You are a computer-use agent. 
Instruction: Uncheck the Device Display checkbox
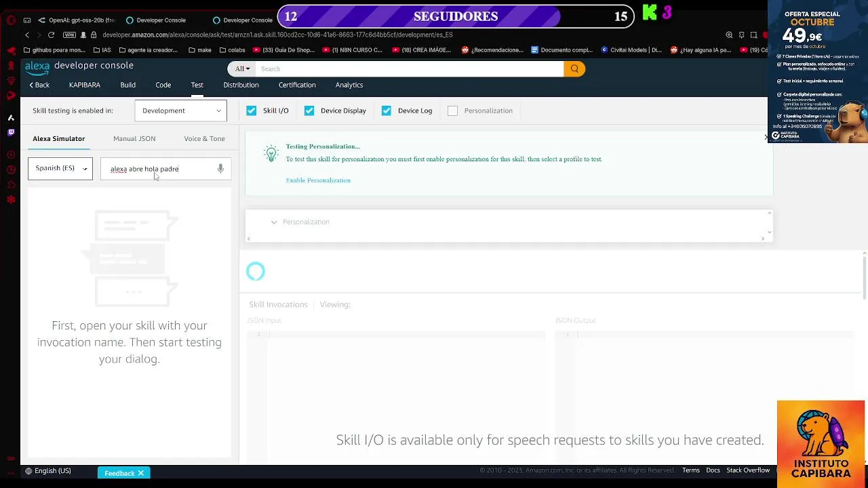tap(309, 110)
